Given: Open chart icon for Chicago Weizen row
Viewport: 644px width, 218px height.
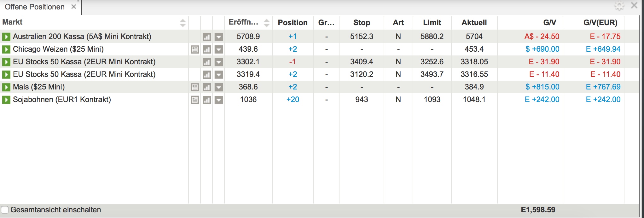Looking at the screenshot, I should coord(206,49).
